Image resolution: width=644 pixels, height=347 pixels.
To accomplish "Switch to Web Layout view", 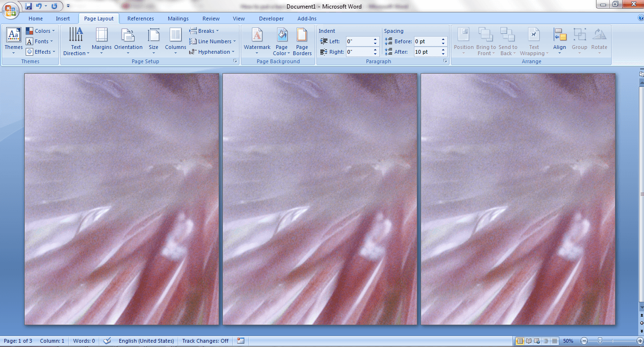I will 537,341.
